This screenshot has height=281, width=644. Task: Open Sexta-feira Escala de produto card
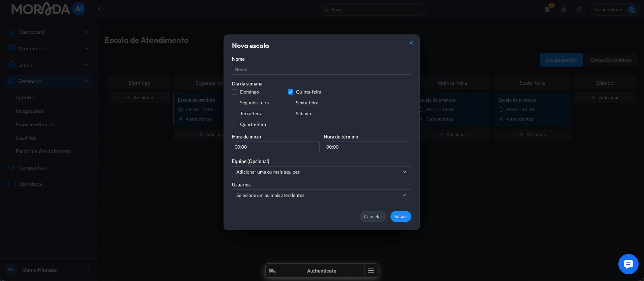pyautogui.click(x=532, y=109)
